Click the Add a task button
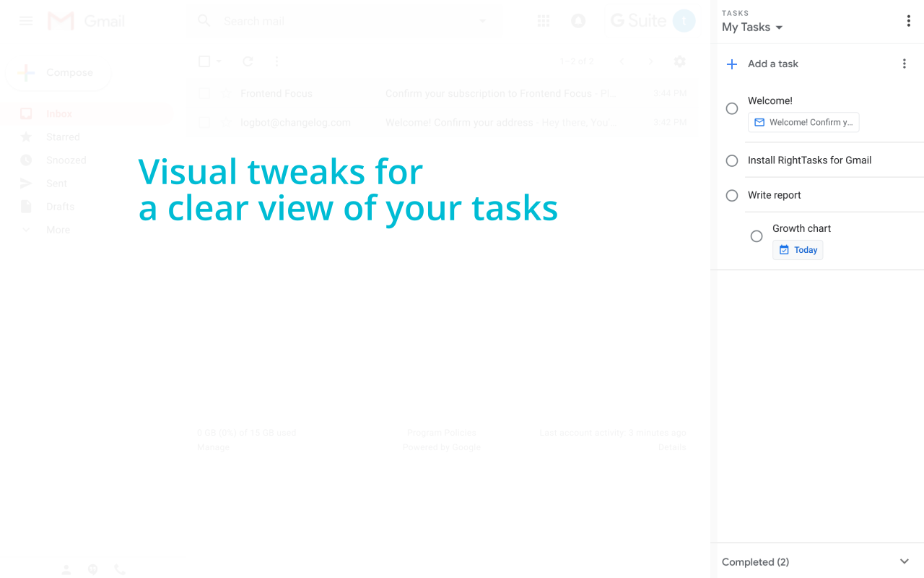The width and height of the screenshot is (924, 578). coord(762,64)
